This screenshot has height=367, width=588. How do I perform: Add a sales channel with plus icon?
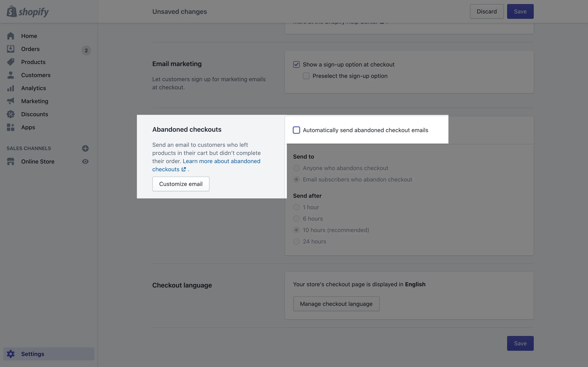click(85, 148)
